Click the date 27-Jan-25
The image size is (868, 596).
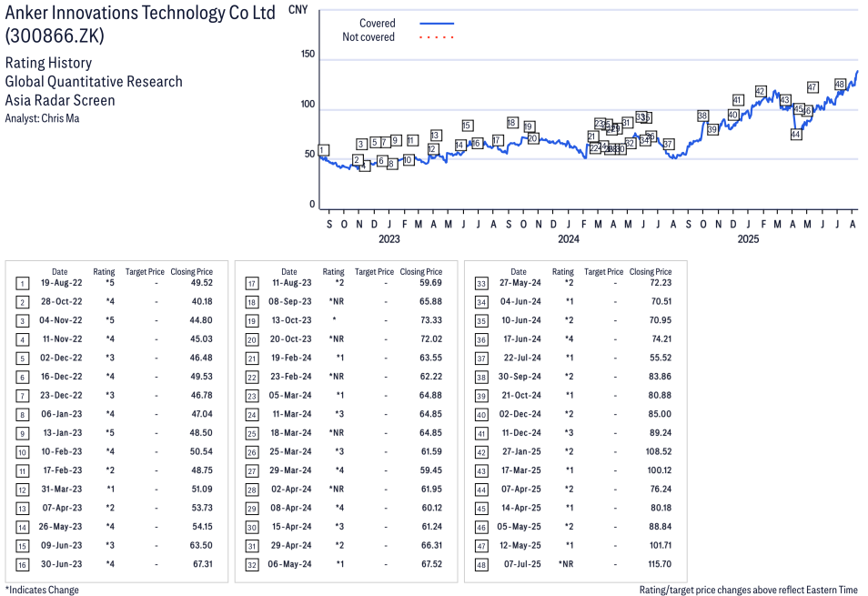tap(521, 451)
